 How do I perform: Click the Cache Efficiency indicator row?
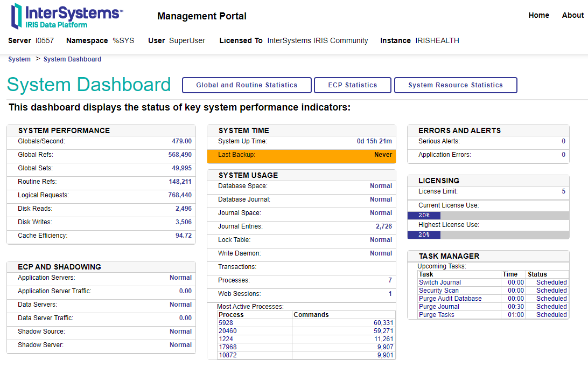click(101, 236)
